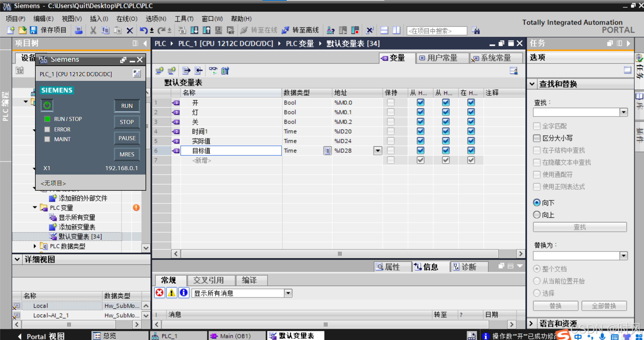Click the information filter icon in info pane
The width and height of the screenshot is (644, 340).
click(184, 292)
